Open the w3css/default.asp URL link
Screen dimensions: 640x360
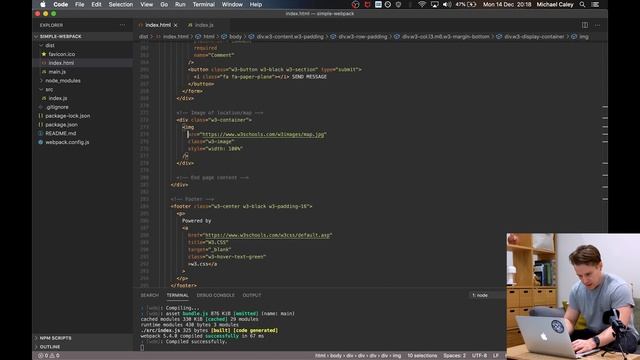267,235
